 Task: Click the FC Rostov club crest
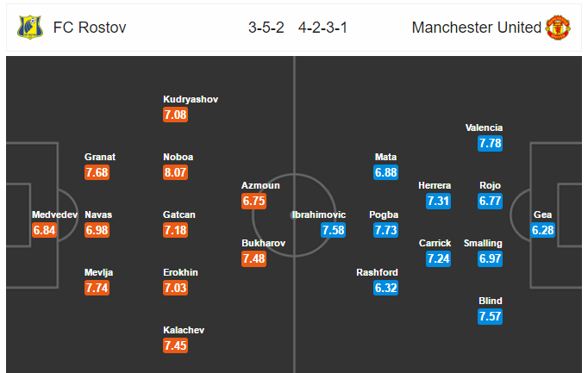(x=30, y=27)
